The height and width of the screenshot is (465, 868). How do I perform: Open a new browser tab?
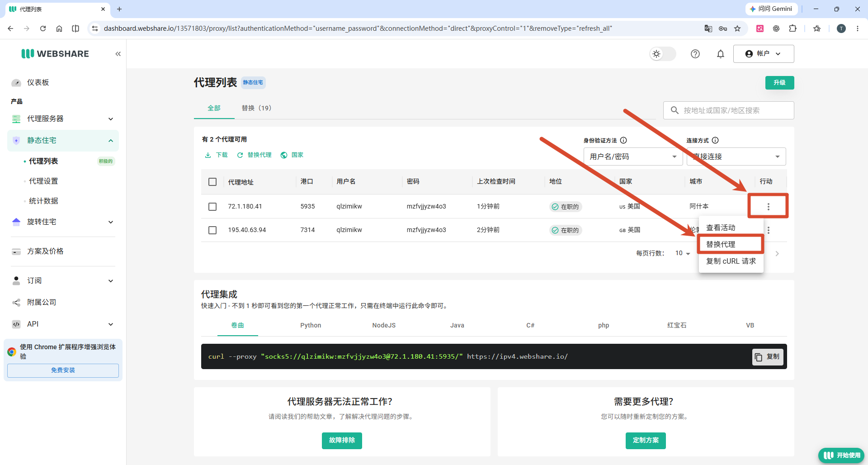[x=119, y=9]
